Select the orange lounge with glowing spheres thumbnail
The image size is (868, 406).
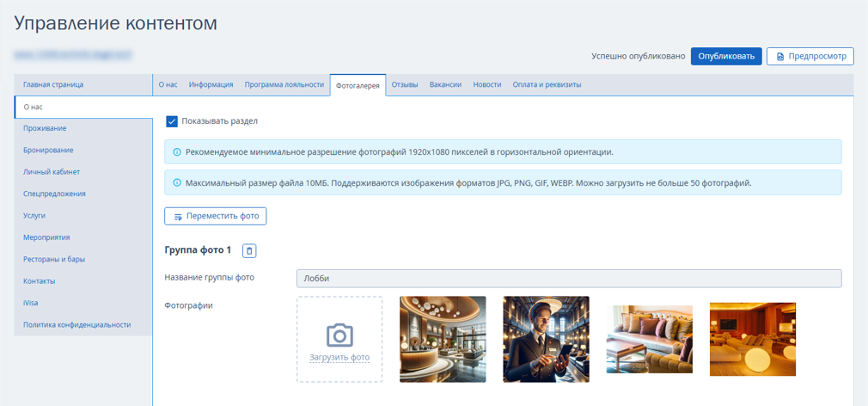753,339
